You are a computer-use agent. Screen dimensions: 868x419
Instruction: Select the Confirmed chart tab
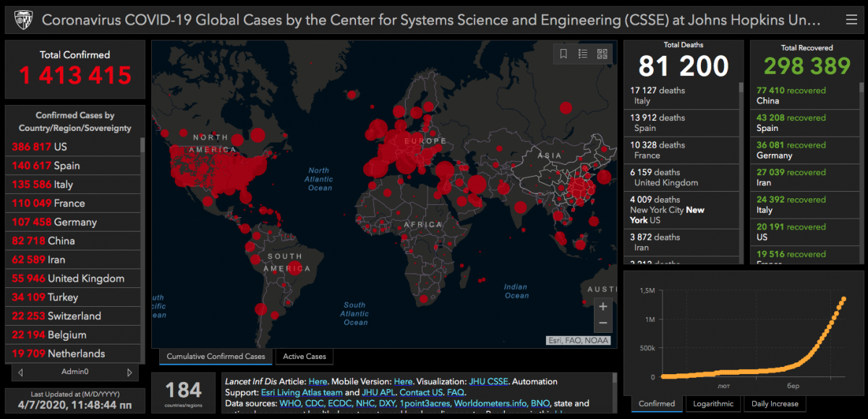(x=657, y=404)
